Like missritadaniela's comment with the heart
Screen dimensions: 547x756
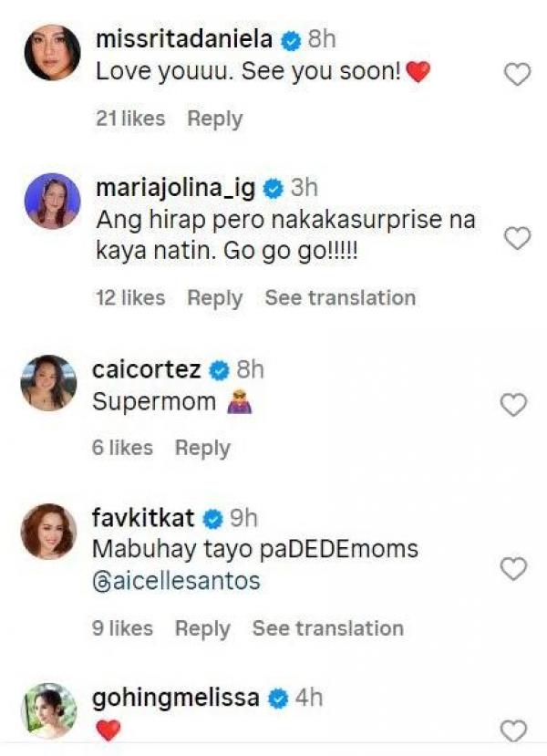(517, 75)
